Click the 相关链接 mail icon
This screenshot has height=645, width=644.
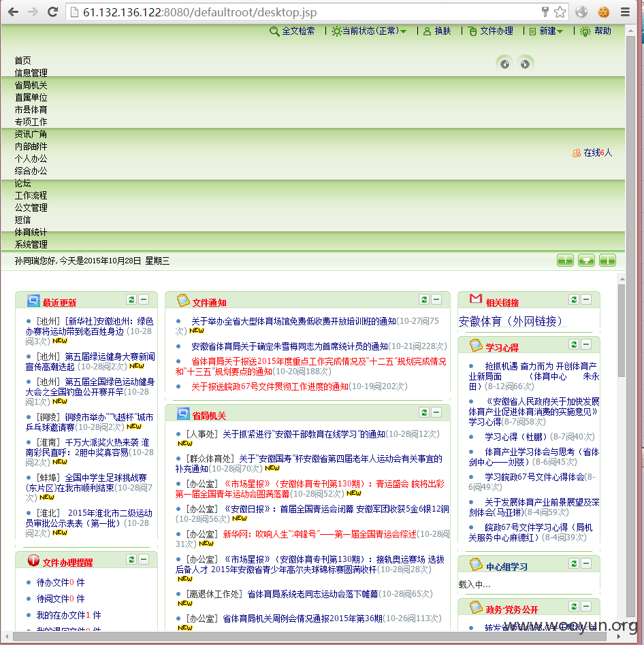[476, 299]
